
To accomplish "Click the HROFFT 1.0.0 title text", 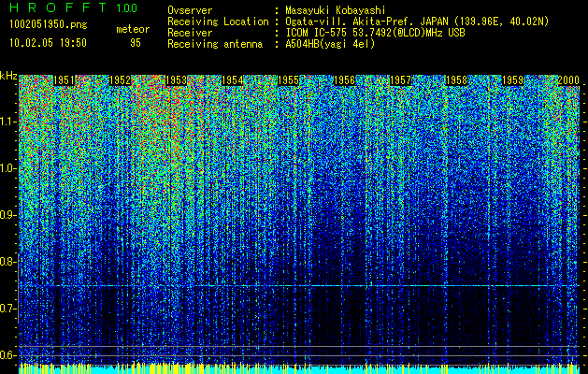I will (x=74, y=7).
